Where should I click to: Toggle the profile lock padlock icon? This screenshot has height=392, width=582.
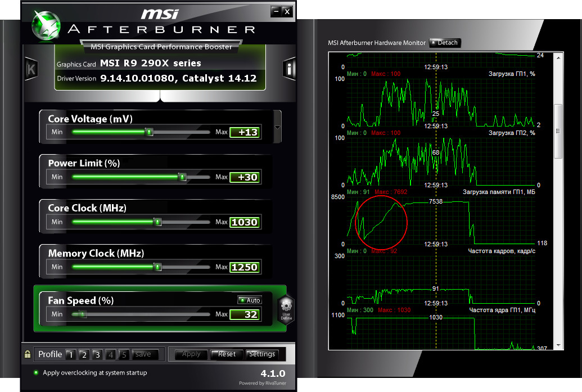tap(28, 354)
